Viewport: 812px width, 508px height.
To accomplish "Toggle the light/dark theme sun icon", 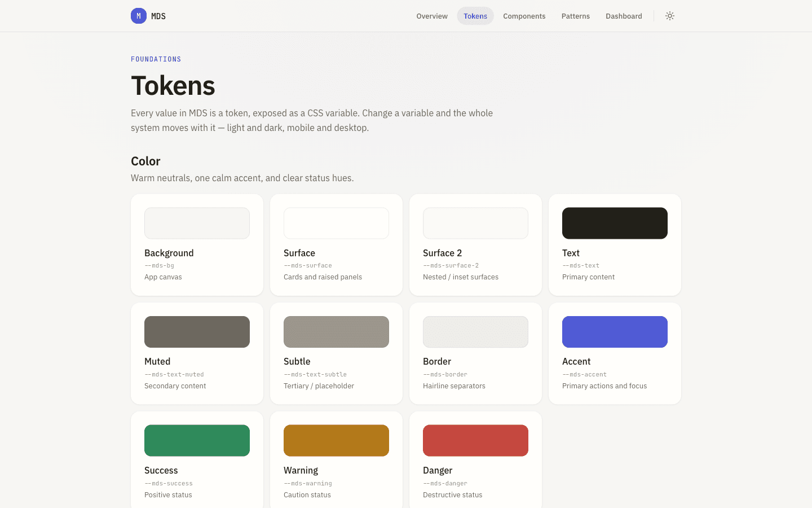I will [x=670, y=16].
